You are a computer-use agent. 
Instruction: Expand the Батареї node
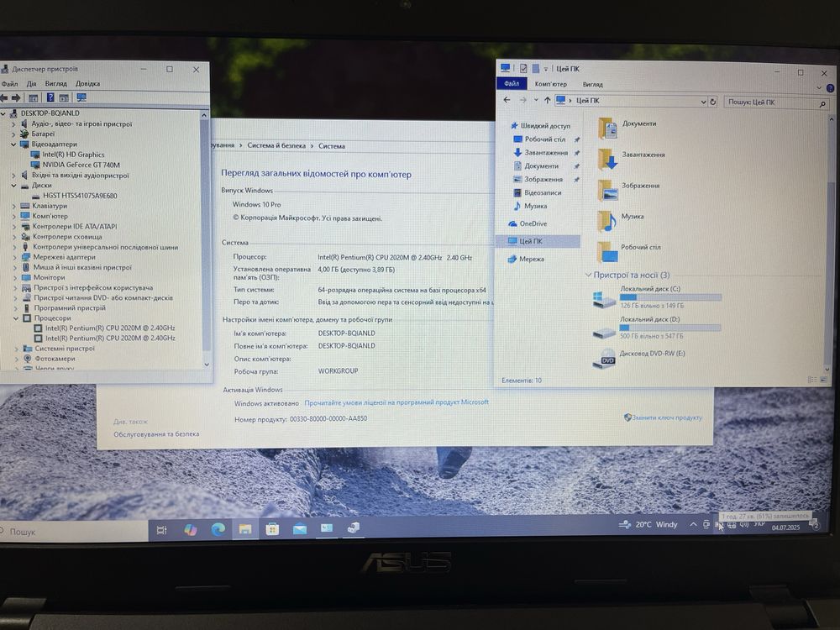pyautogui.click(x=13, y=134)
